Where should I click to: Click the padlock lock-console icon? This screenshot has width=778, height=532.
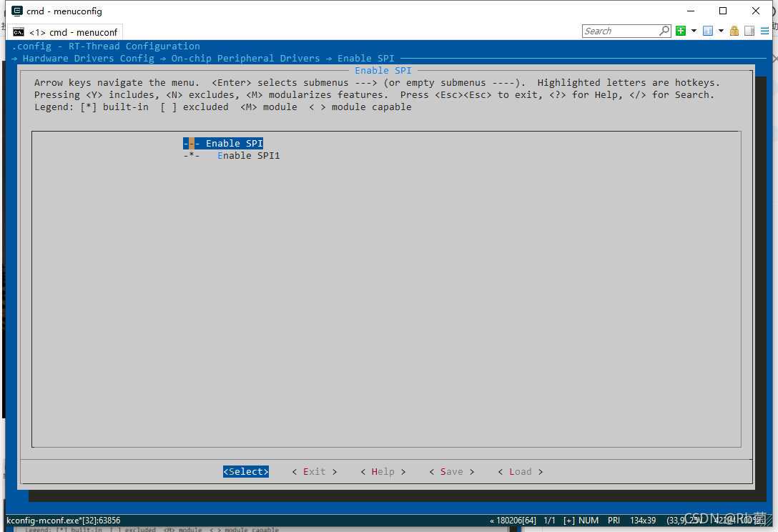[734, 31]
